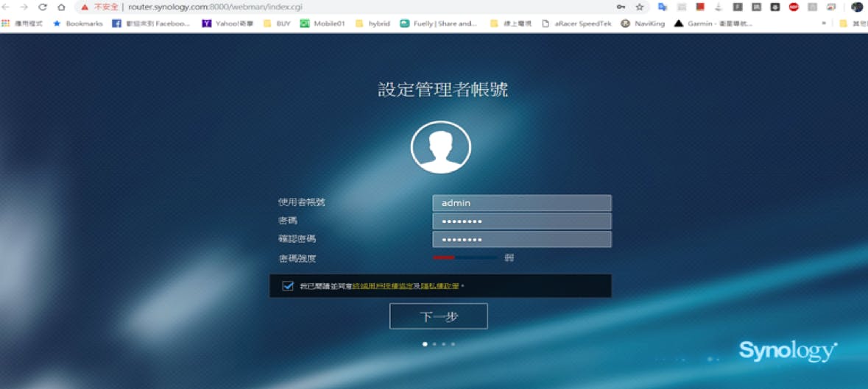
Task: Uncheck the license agreement checkbox
Action: click(287, 285)
